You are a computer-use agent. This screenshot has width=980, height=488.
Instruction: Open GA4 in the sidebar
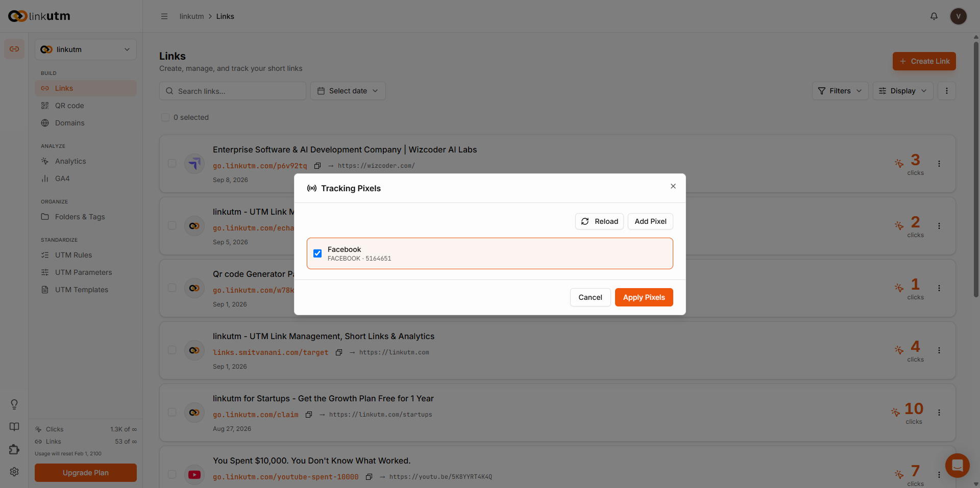[x=86, y=178]
